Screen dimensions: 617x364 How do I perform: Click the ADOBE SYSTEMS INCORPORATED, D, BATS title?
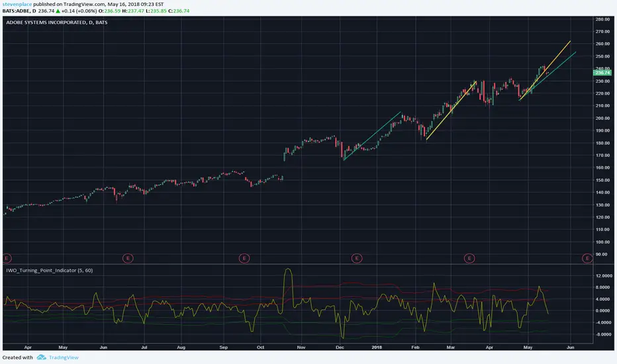click(57, 23)
